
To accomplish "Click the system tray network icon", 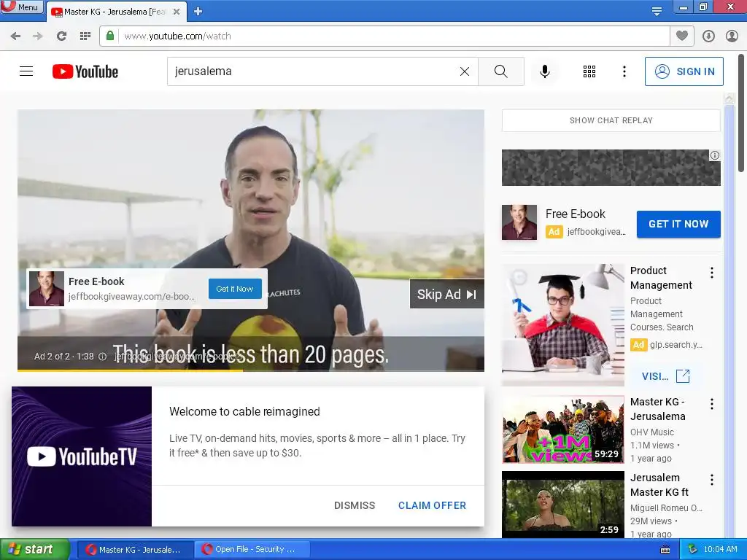I will [693, 550].
